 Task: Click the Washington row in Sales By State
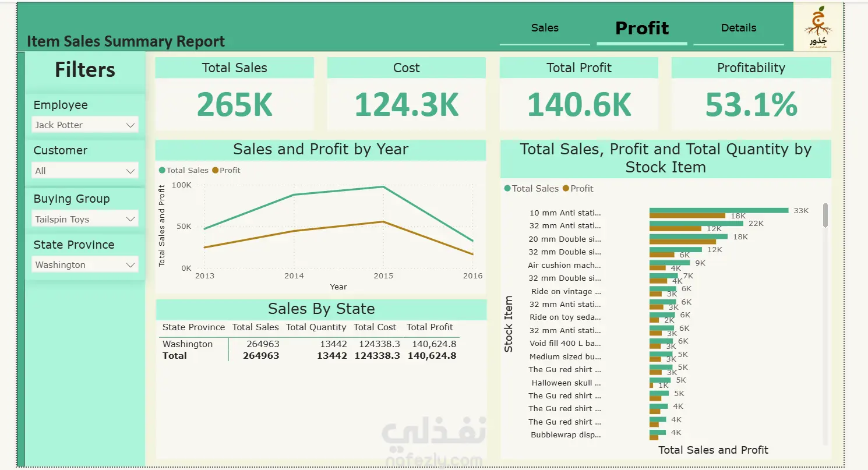[309, 344]
